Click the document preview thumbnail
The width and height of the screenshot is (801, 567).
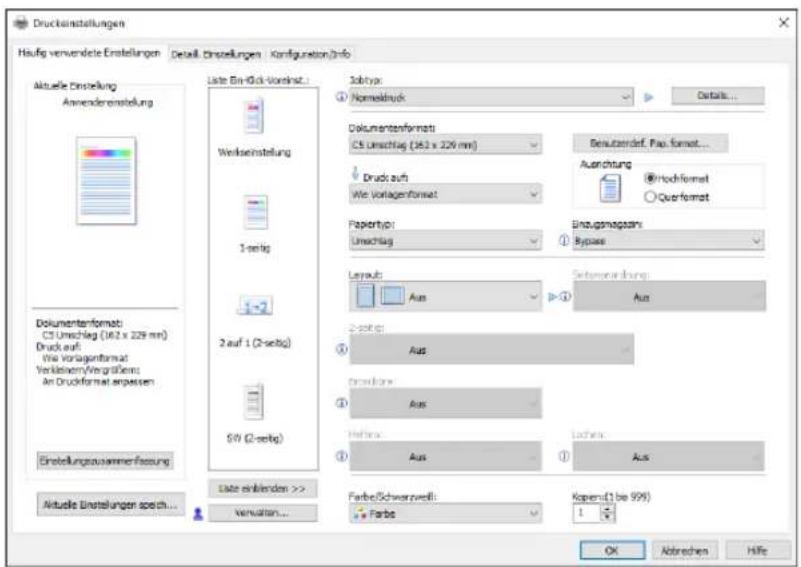[x=106, y=180]
